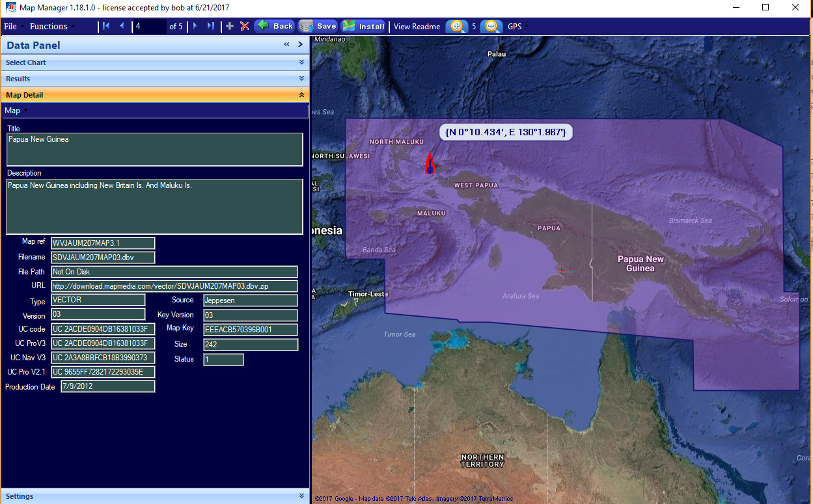Jump to the last record
This screenshot has height=504, width=813.
[210, 26]
